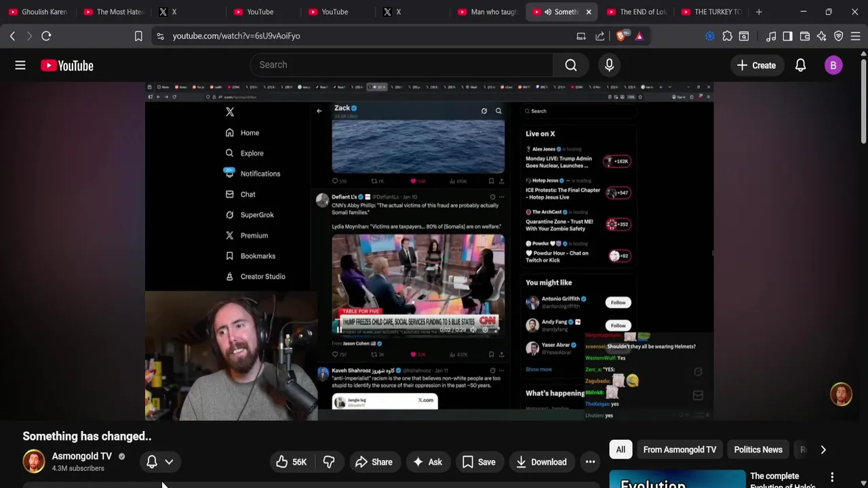Click the video player to pause

pyautogui.click(x=429, y=251)
